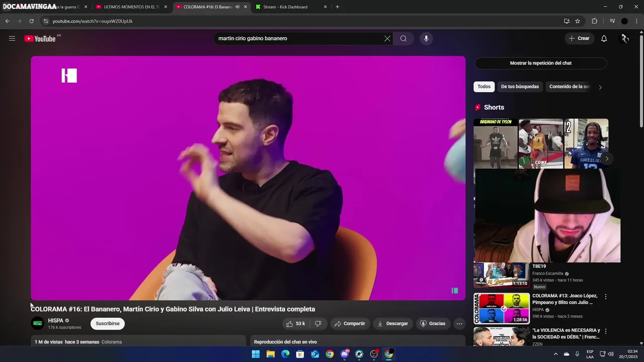Select the Contenido de la serie chip
This screenshot has height=362, width=644.
pyautogui.click(x=569, y=86)
